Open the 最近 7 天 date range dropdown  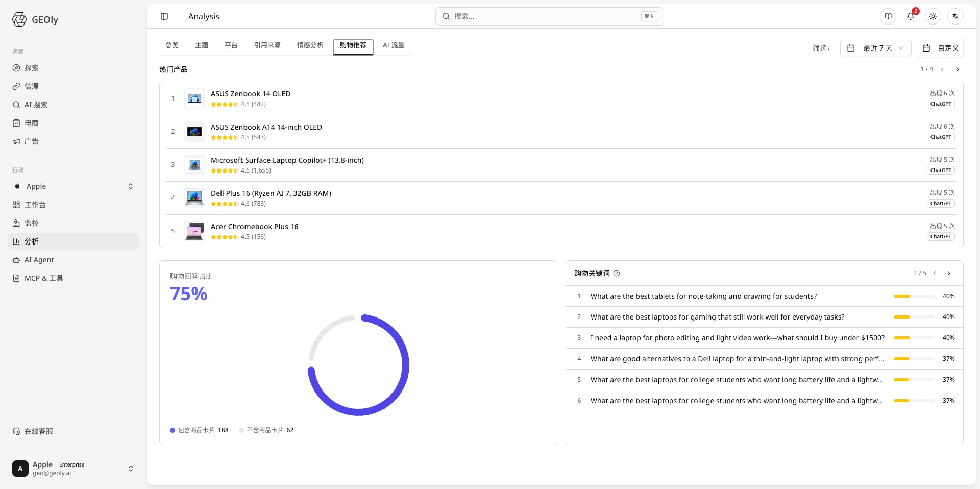[x=876, y=48]
